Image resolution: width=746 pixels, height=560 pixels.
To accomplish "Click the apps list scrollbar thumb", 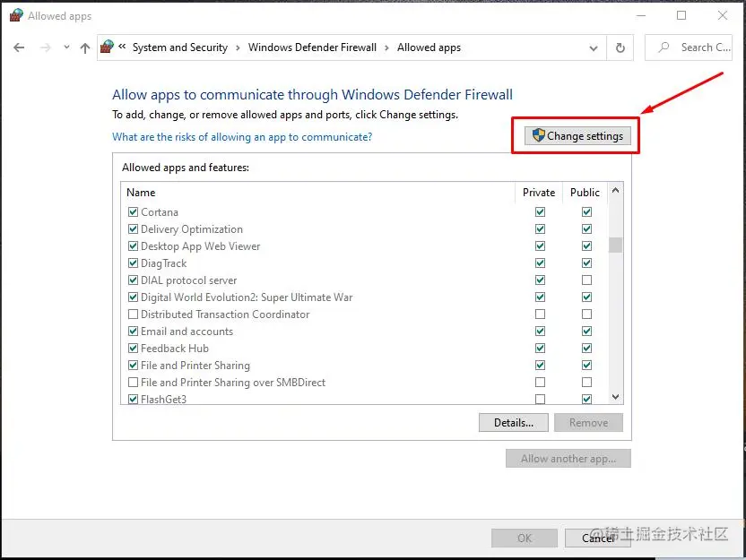I will coord(615,245).
